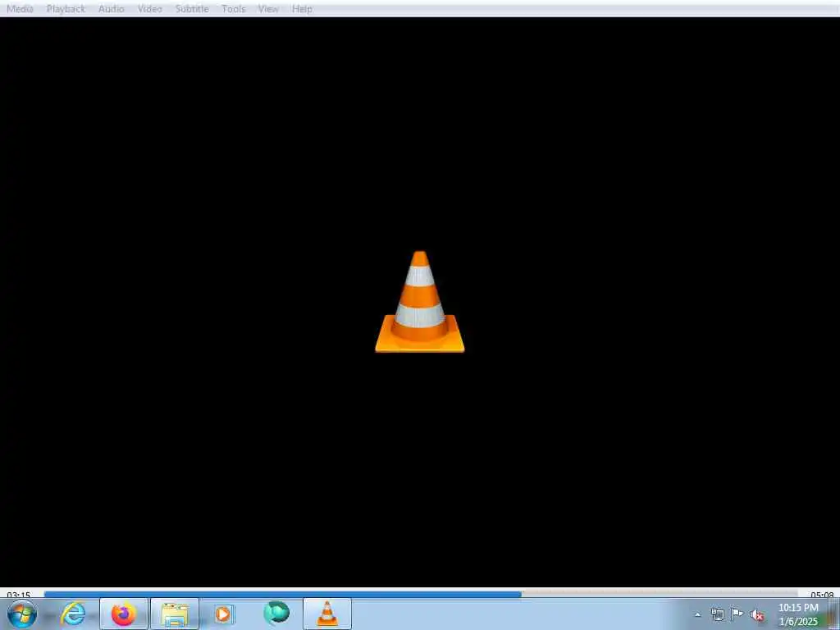
Task: Click total duration label 05:08
Action: [822, 595]
